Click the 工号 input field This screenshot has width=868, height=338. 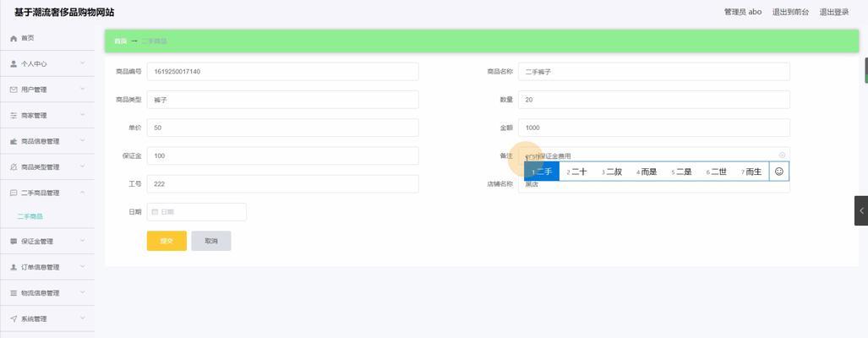(283, 184)
